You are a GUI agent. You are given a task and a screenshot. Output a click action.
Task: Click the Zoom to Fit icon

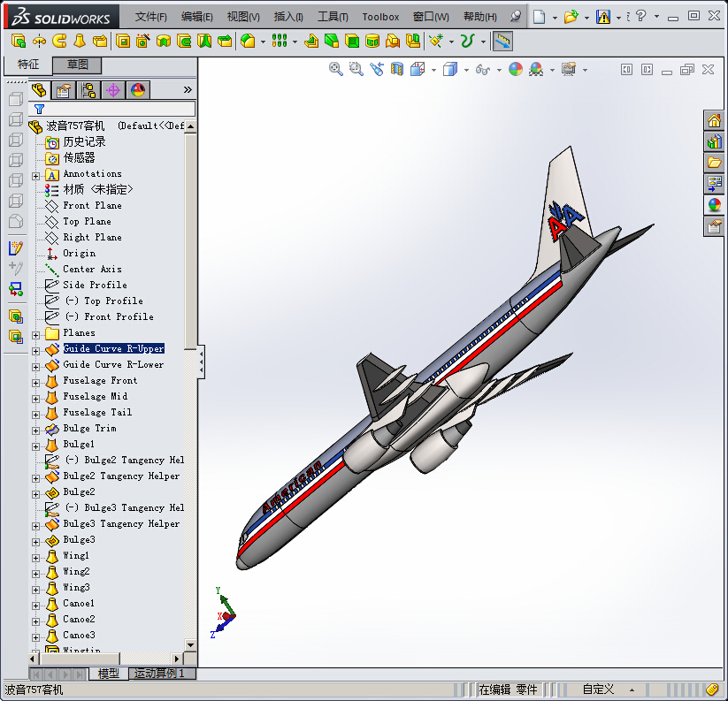pyautogui.click(x=335, y=70)
